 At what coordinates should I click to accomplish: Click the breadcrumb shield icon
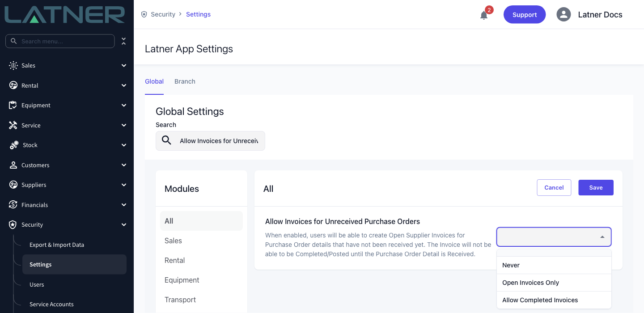144,14
